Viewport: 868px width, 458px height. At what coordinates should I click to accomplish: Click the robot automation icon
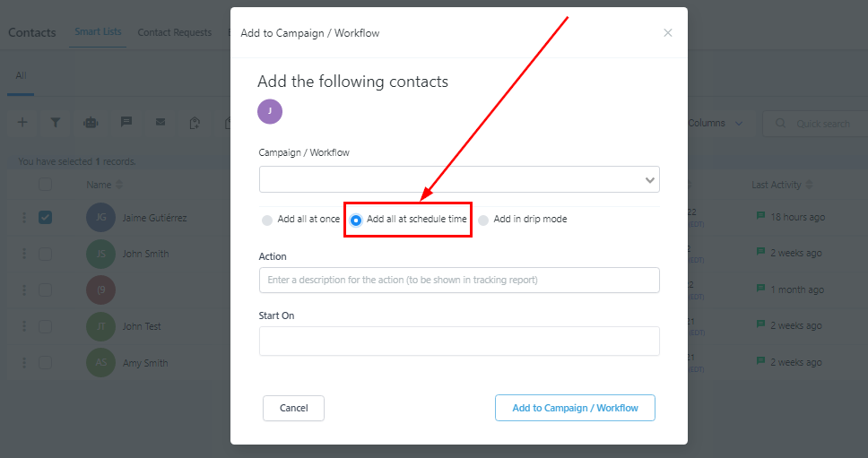[91, 123]
